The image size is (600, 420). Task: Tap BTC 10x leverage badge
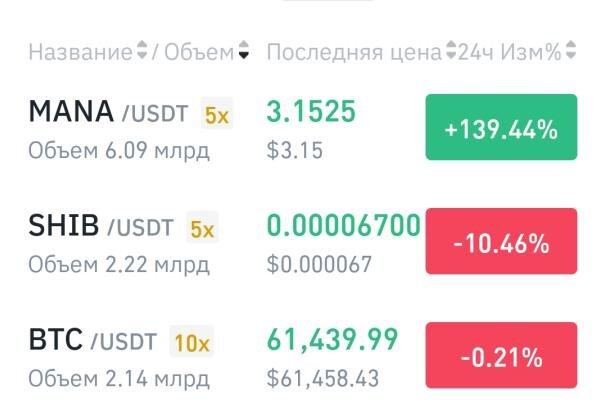(192, 341)
